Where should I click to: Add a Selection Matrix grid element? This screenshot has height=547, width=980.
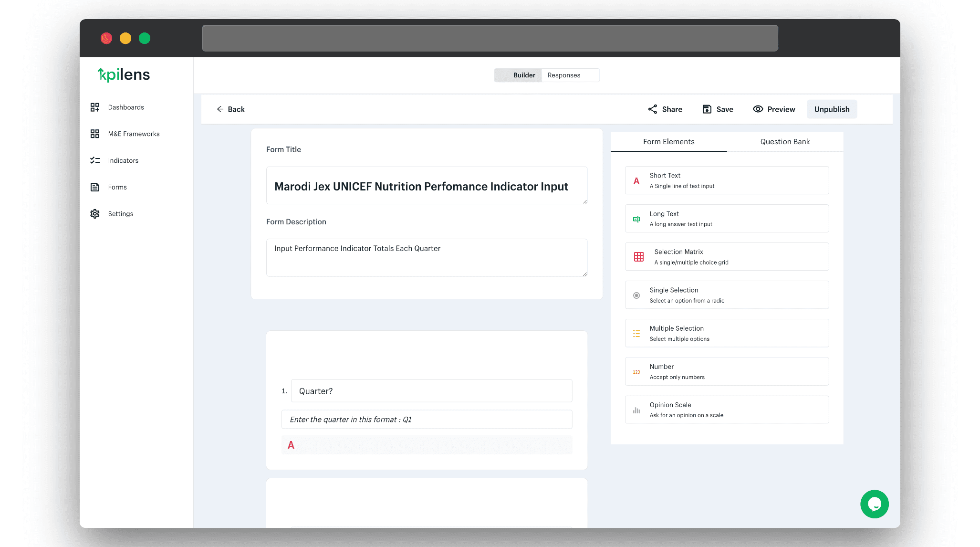[727, 257]
